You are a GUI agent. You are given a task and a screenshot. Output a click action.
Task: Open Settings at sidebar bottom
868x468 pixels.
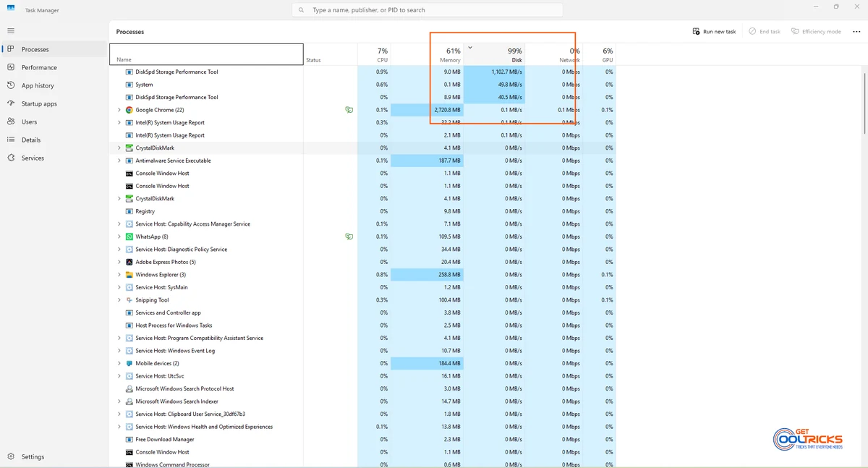[55, 456]
